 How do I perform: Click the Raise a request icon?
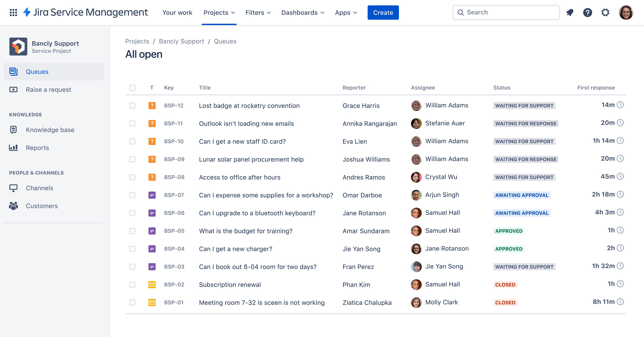(x=14, y=90)
